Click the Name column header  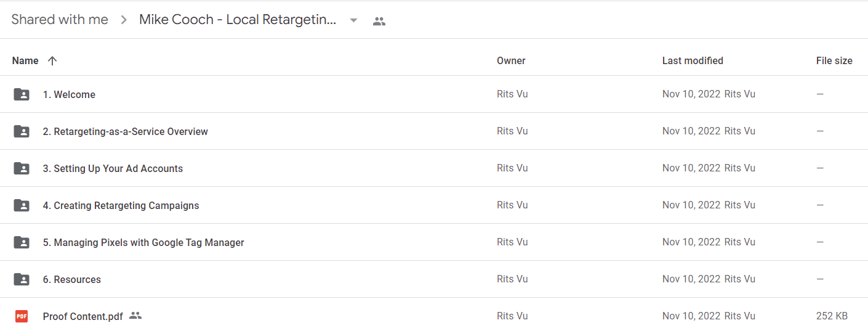(x=25, y=60)
